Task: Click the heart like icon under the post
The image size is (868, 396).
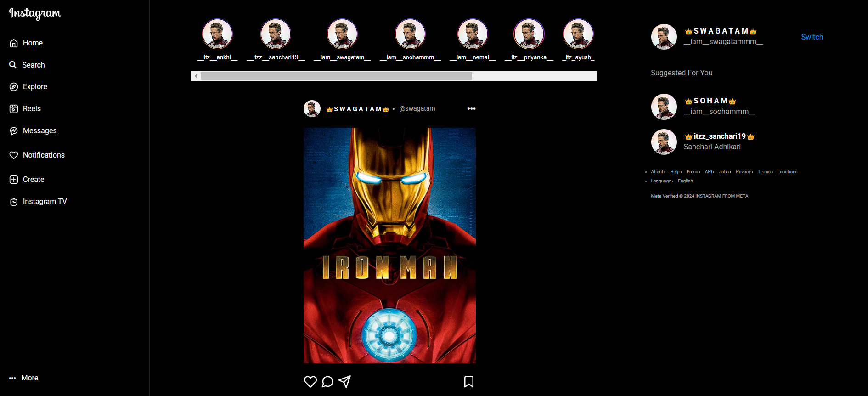Action: coord(310,382)
